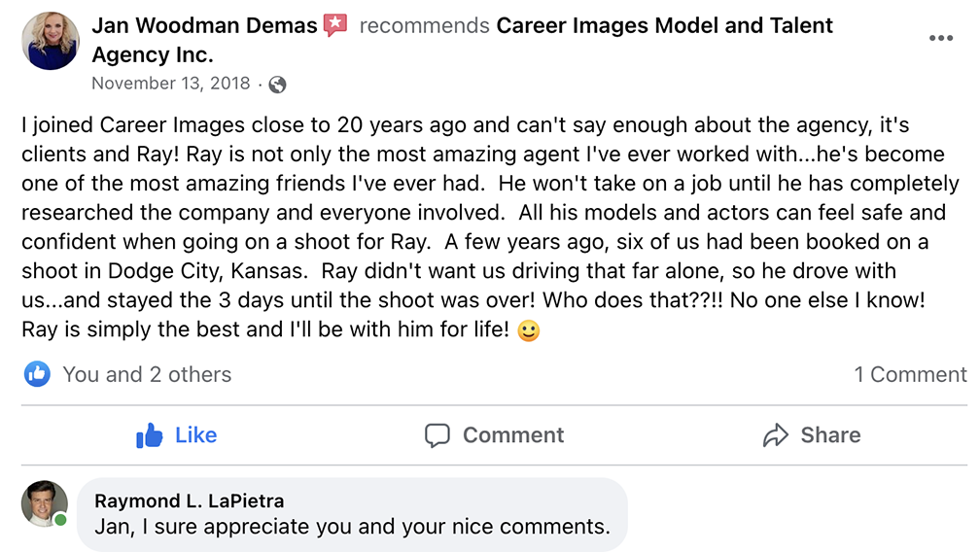This screenshot has width=980, height=552.
Task: Click Raymond's comment text "Jan, I sure appreciate"
Action: point(352,527)
